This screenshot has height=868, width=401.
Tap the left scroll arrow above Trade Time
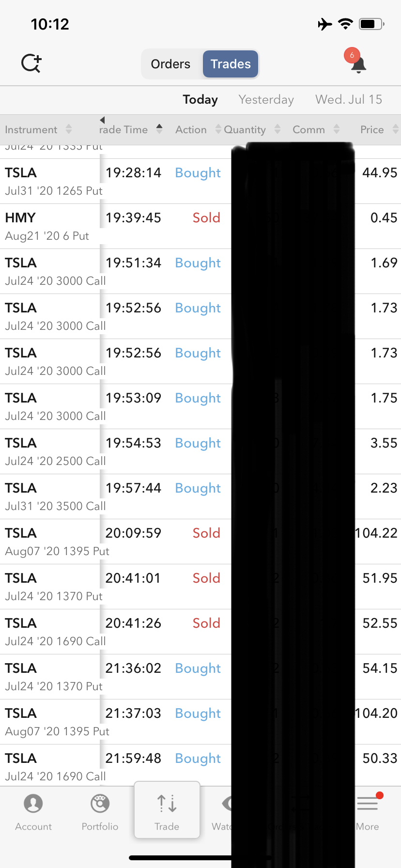coord(102,120)
